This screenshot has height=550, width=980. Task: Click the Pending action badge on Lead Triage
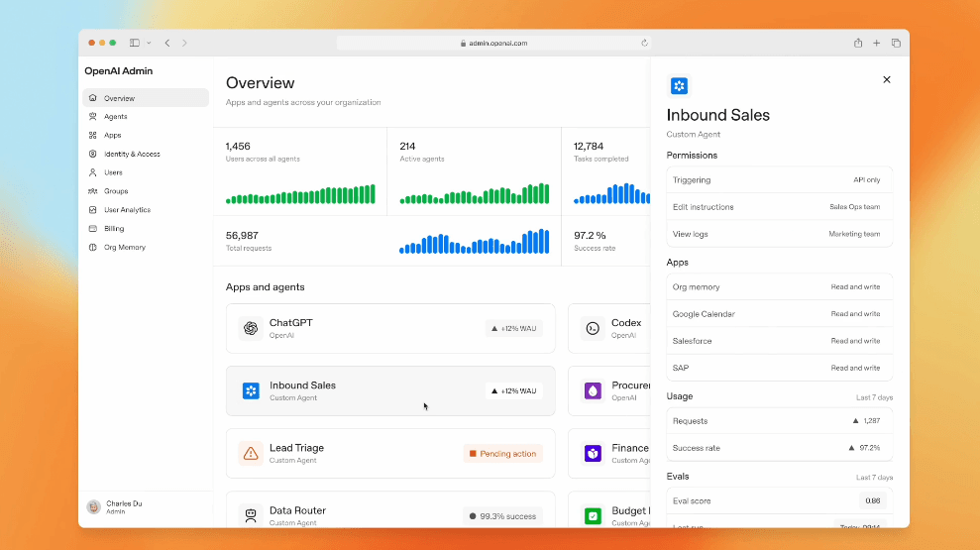point(502,454)
